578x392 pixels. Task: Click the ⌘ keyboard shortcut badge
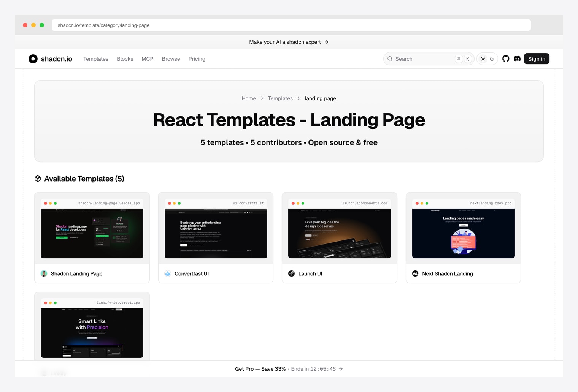pyautogui.click(x=459, y=59)
